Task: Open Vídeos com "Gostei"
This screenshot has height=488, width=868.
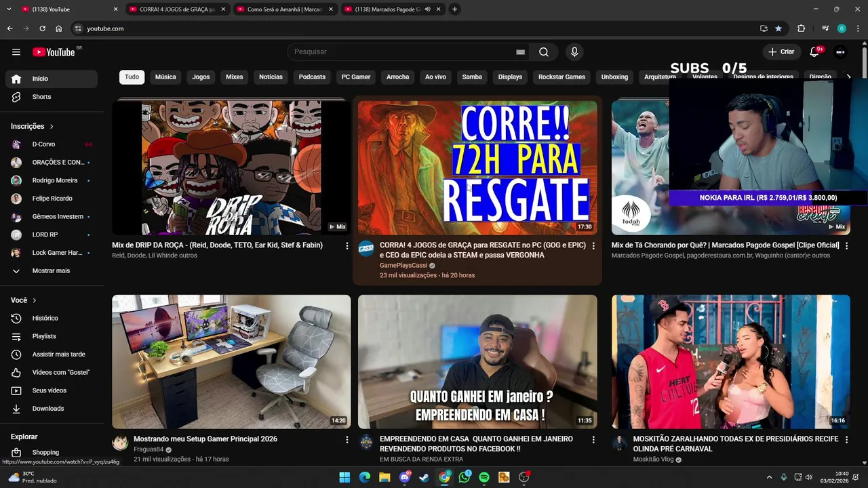Action: tap(52, 373)
